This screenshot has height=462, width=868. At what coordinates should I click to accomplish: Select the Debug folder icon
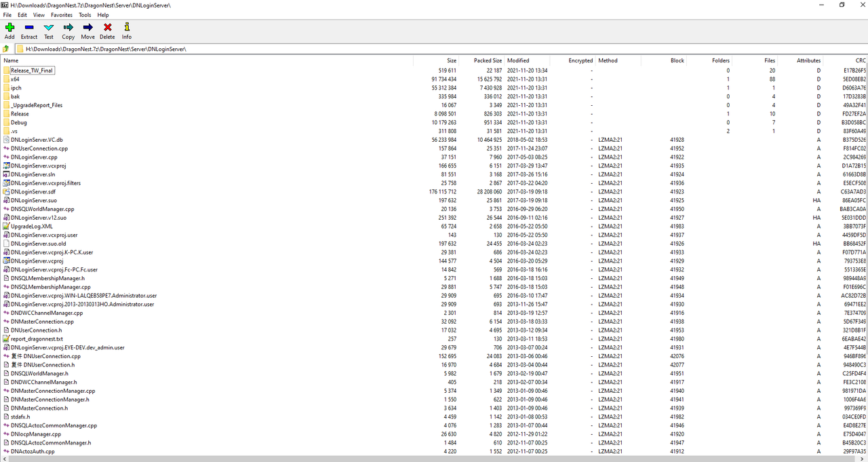point(6,122)
